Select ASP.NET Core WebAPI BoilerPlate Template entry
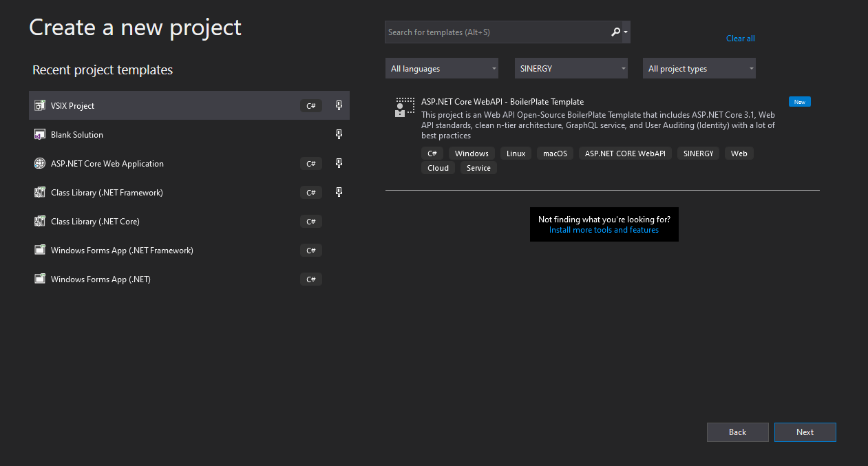 (502, 102)
